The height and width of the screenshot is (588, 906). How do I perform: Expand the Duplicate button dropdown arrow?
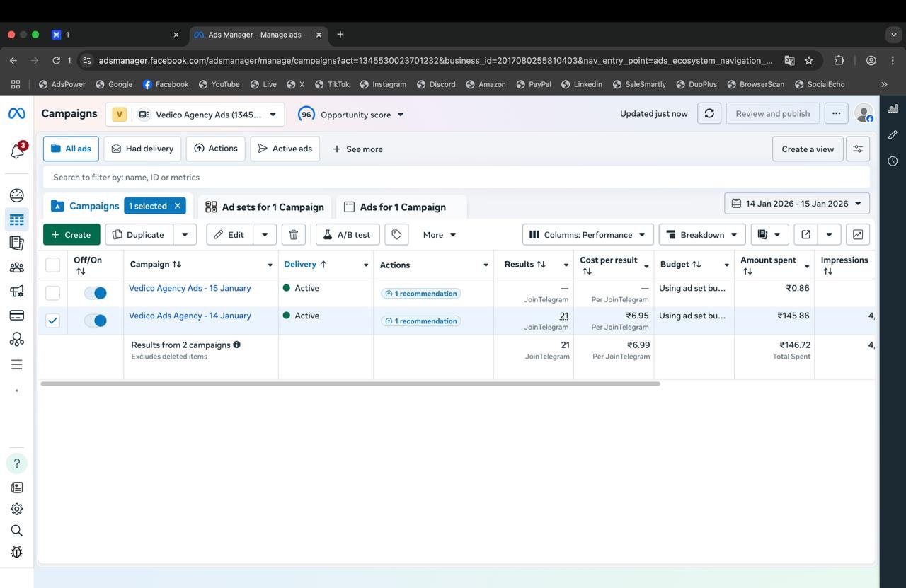185,235
